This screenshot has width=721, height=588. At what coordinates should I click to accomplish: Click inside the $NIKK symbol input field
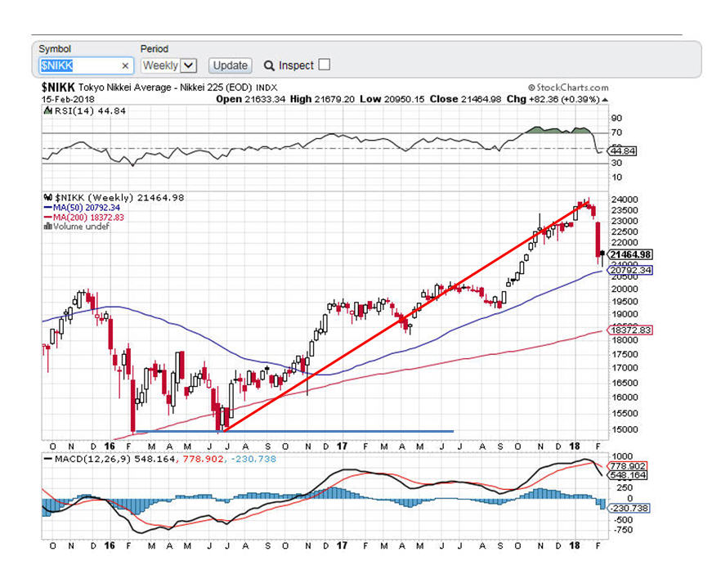pyautogui.click(x=78, y=65)
